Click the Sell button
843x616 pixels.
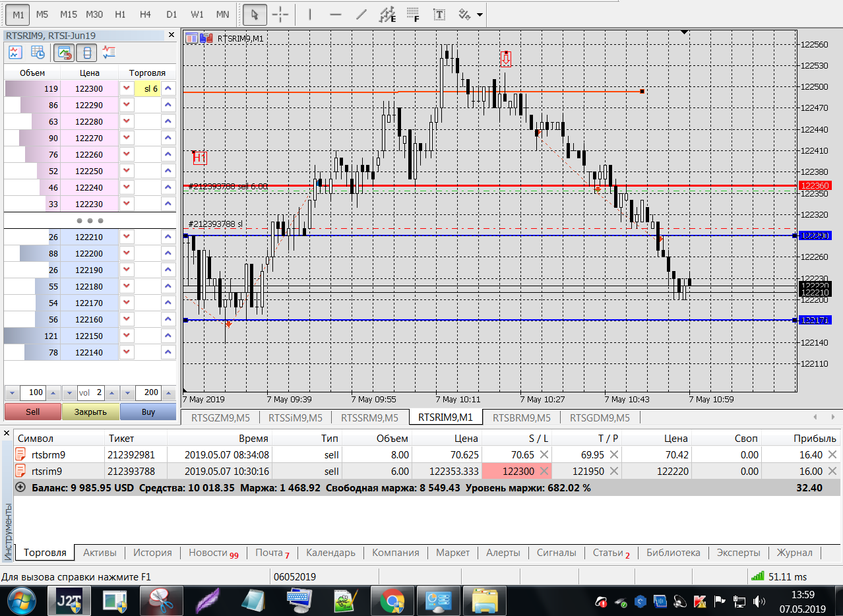pos(33,412)
